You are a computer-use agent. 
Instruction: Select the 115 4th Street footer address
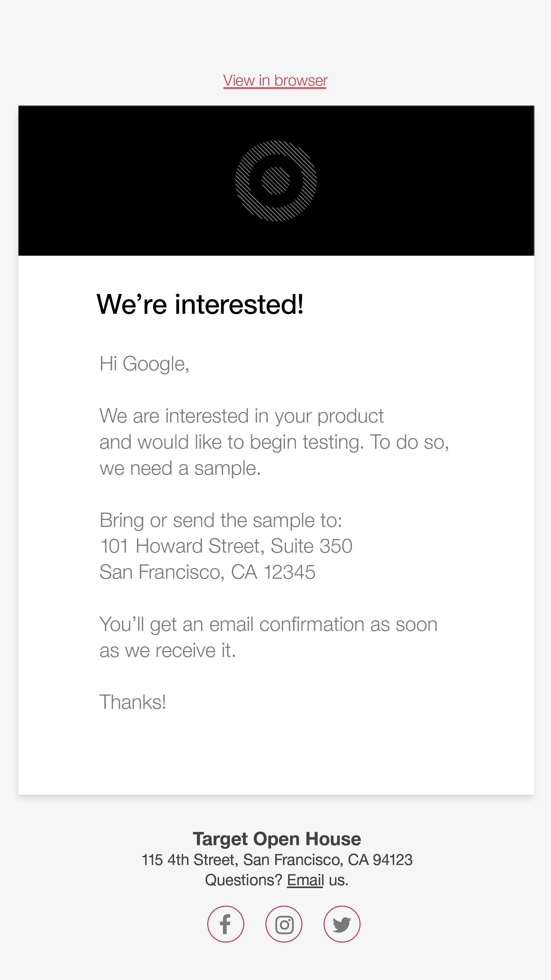point(277,860)
